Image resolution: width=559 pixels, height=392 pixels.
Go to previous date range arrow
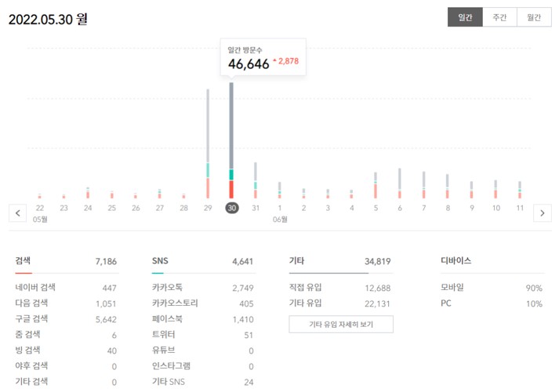tap(17, 213)
